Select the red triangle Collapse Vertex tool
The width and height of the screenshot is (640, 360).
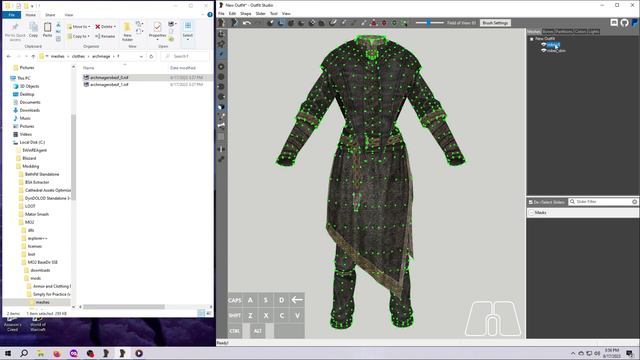click(374, 23)
